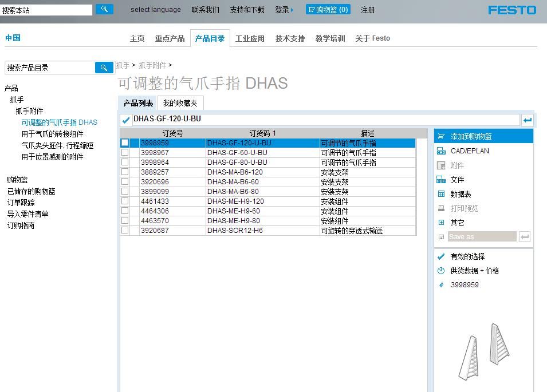
Task: Tick the checkbox for order number 3899099
Action: click(x=125, y=191)
